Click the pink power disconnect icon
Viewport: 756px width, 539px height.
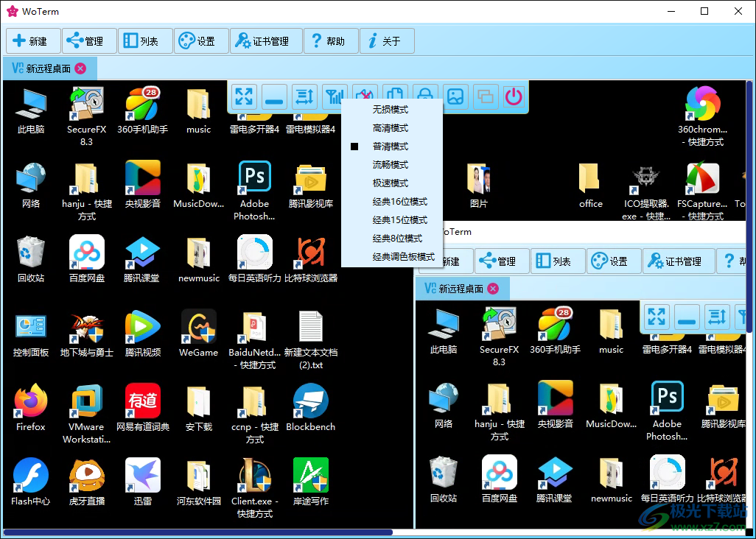(514, 96)
